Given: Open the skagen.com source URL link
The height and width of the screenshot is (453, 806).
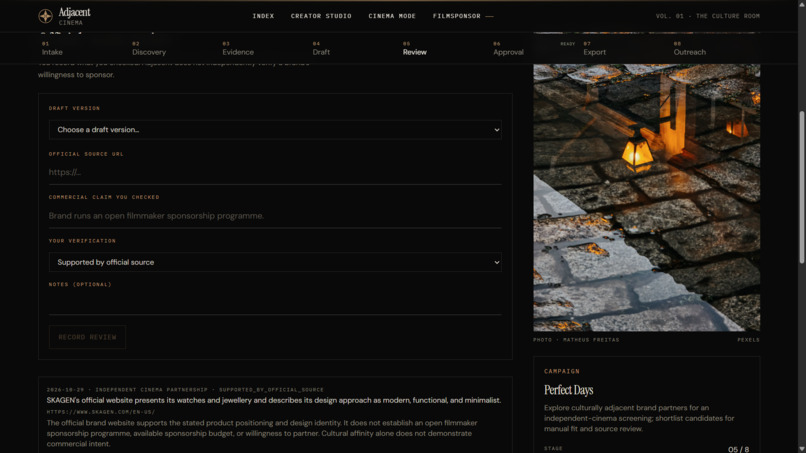Looking at the screenshot, I should pyautogui.click(x=101, y=412).
